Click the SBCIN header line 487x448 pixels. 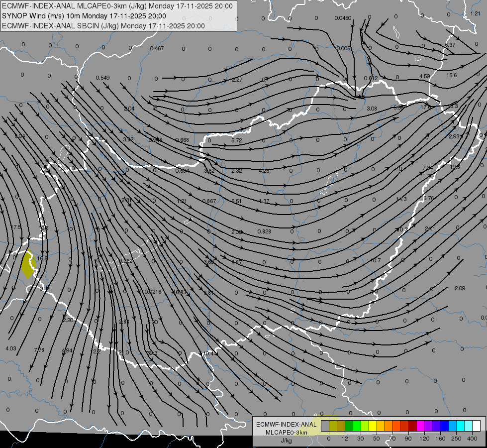[x=103, y=26]
